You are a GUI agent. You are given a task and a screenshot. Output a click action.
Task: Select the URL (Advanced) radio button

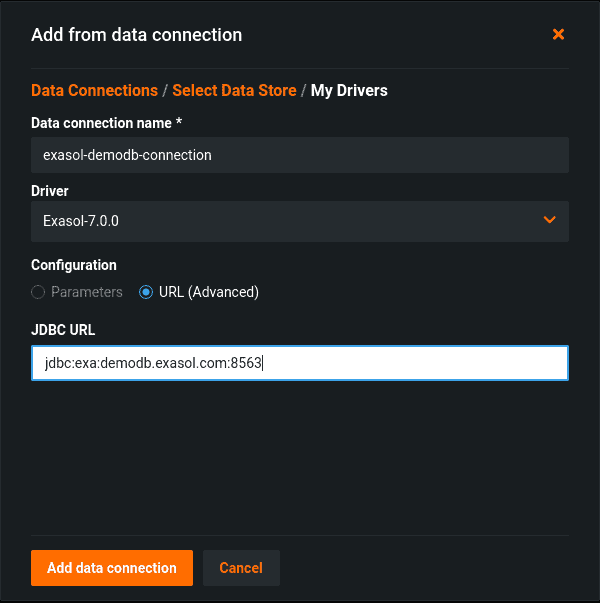tap(146, 292)
